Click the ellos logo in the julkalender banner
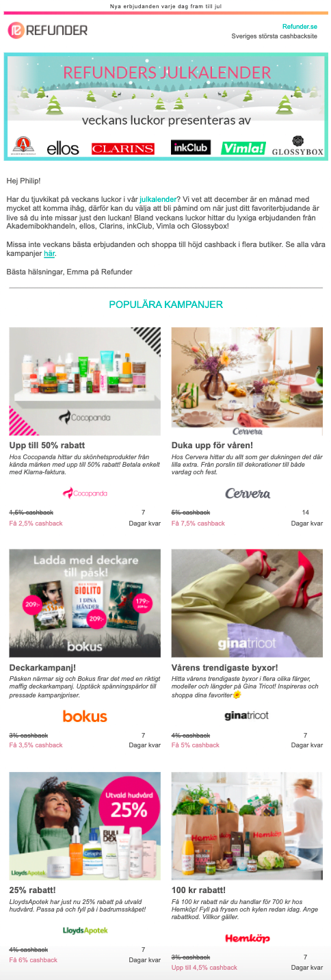The width and height of the screenshot is (331, 980). [x=63, y=148]
